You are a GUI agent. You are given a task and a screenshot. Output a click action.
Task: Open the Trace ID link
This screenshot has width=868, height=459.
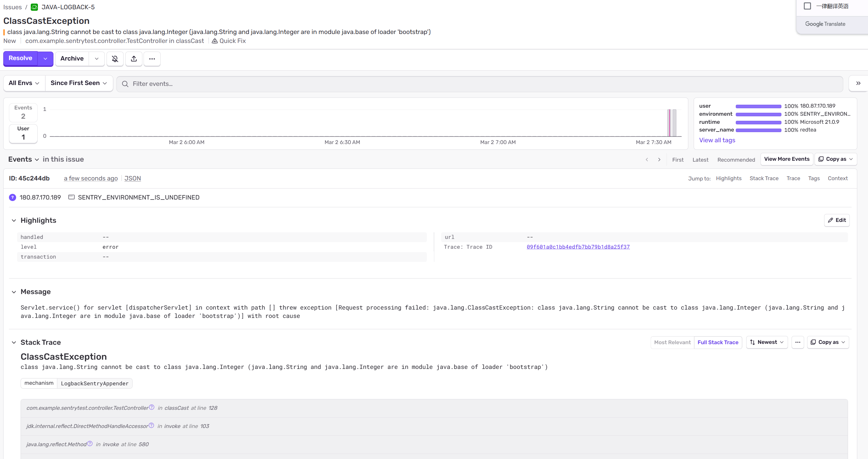point(578,247)
